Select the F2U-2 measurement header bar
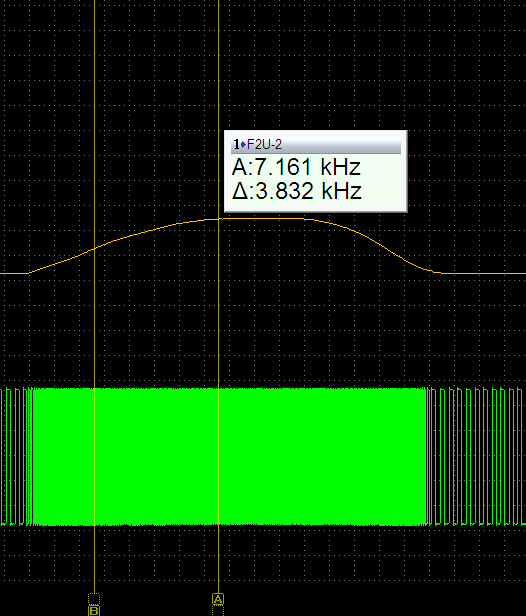The width and height of the screenshot is (526, 616). (x=316, y=145)
